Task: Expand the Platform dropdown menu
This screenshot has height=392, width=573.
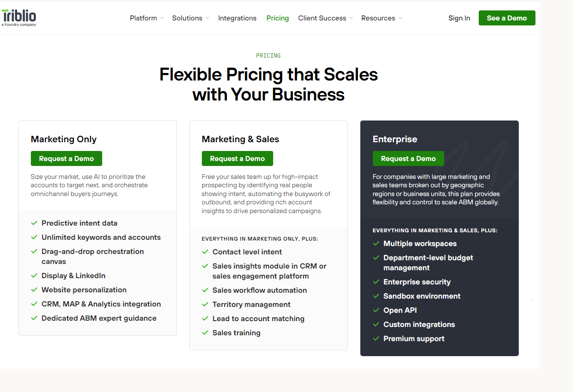Action: (x=147, y=18)
